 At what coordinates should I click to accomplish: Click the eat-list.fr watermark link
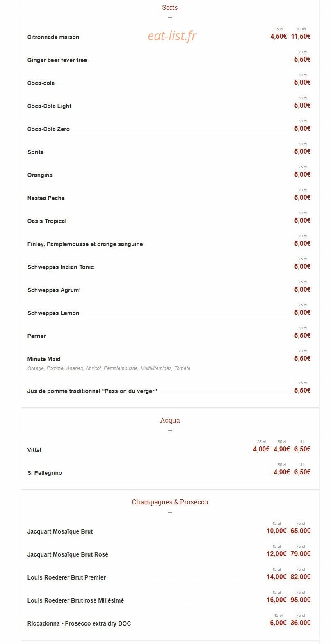pyautogui.click(x=172, y=36)
